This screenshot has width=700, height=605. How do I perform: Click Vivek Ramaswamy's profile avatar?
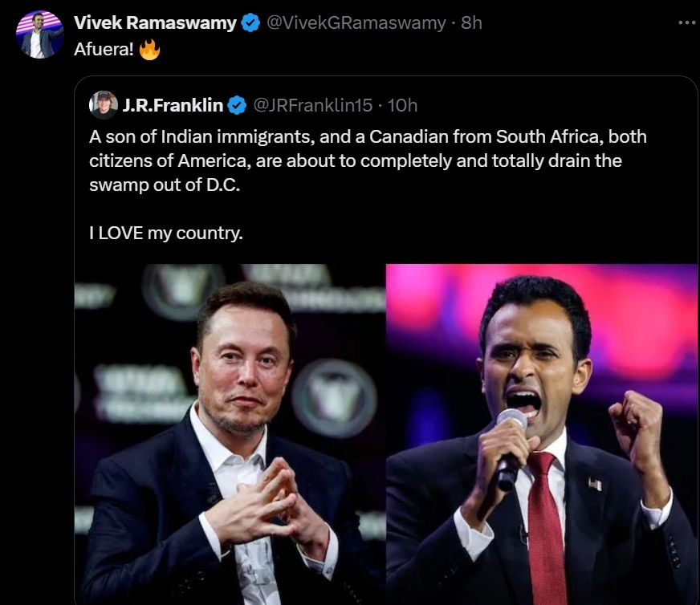[x=41, y=35]
